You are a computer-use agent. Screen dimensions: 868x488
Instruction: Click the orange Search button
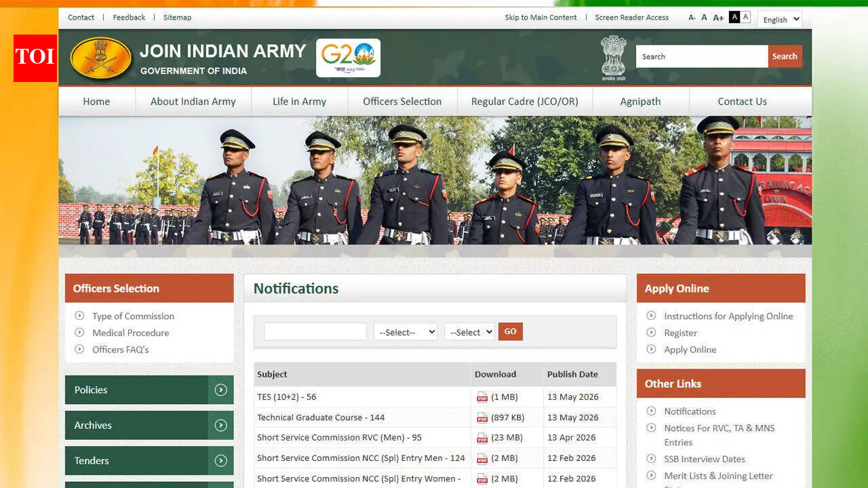785,56
